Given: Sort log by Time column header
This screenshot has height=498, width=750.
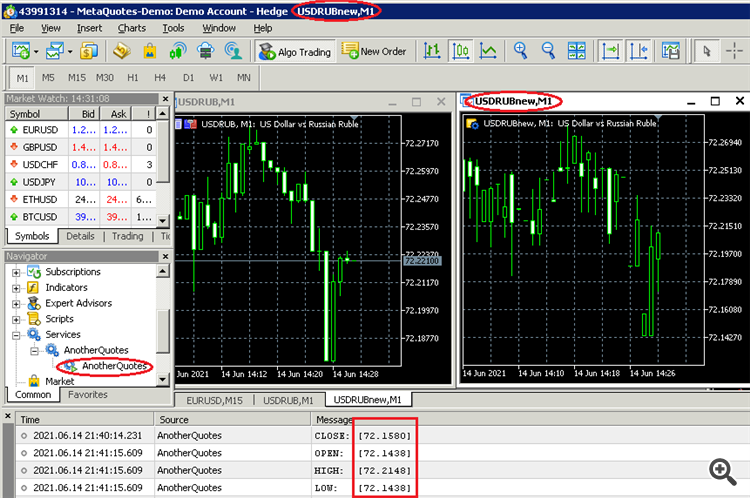Looking at the screenshot, I should [84, 420].
